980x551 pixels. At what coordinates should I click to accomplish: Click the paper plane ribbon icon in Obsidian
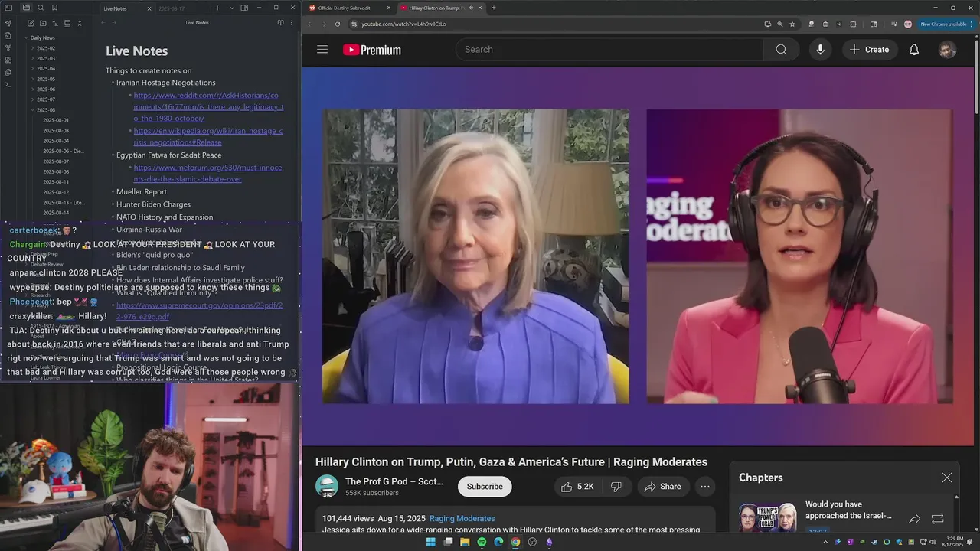[x=8, y=23]
